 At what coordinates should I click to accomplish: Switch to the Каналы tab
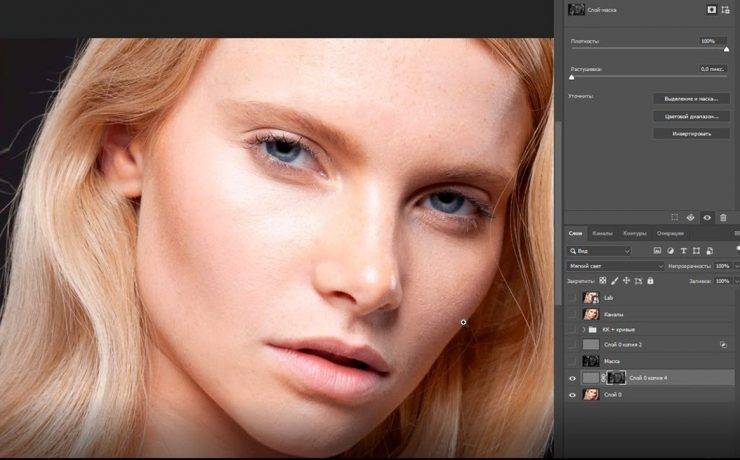602,234
